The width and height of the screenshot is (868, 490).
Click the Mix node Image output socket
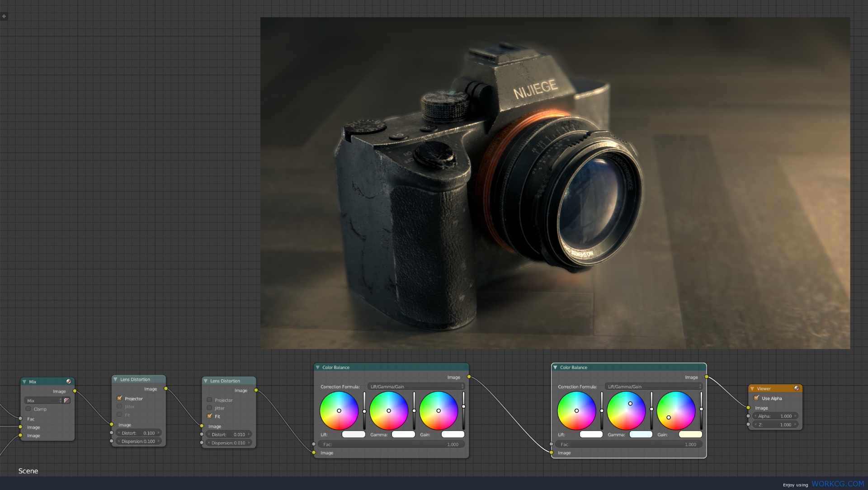point(75,391)
